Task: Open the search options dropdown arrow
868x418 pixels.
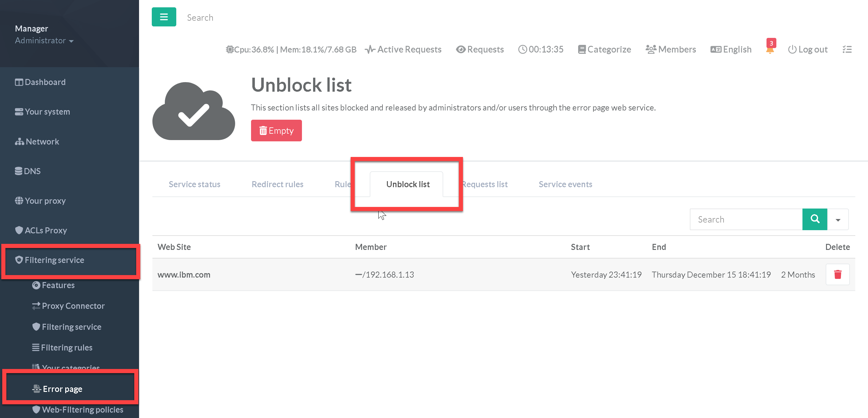Action: pyautogui.click(x=838, y=219)
